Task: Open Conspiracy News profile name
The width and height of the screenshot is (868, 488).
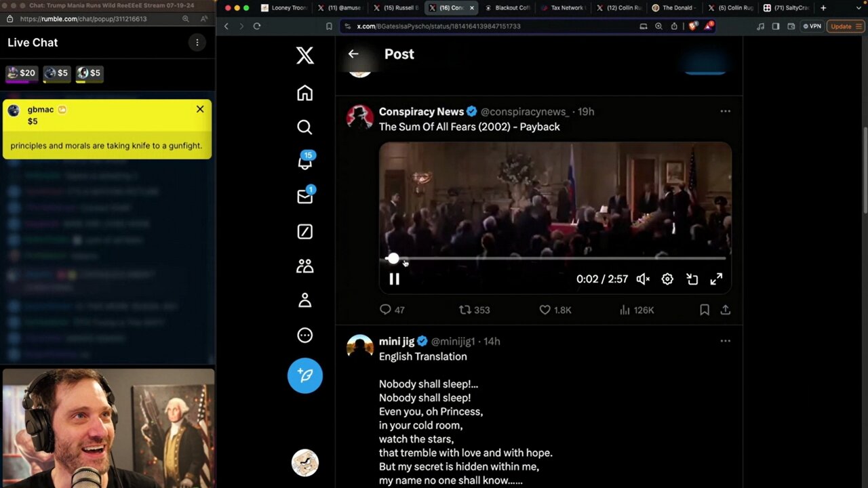Action: 421,112
